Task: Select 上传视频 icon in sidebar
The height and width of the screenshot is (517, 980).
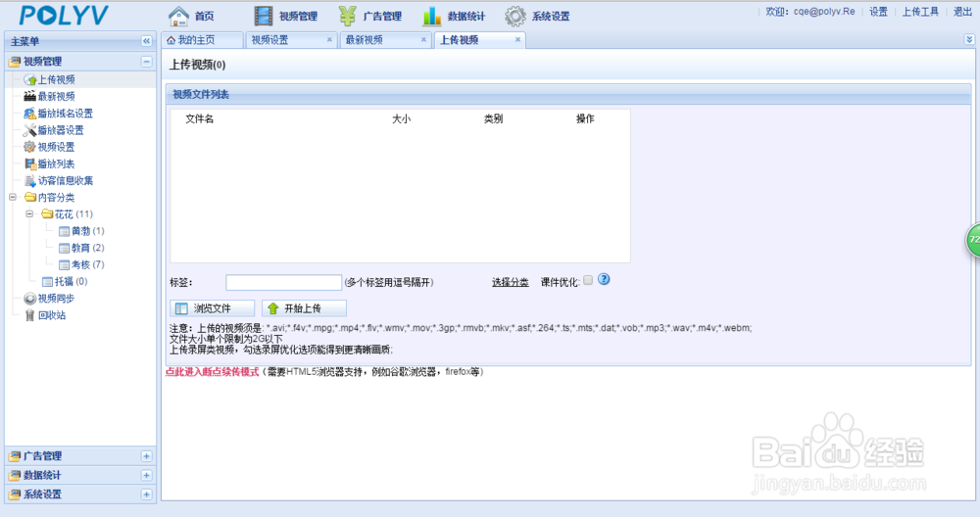Action: (30, 79)
